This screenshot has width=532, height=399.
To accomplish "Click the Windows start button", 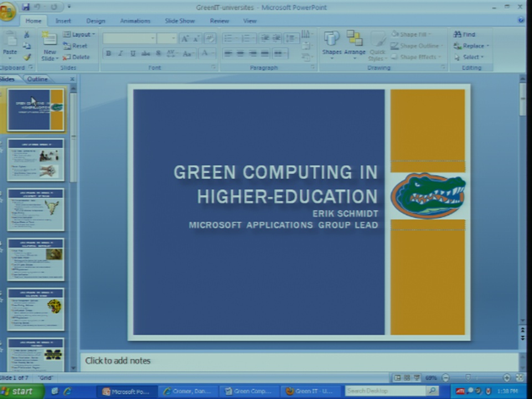I will [x=22, y=392].
